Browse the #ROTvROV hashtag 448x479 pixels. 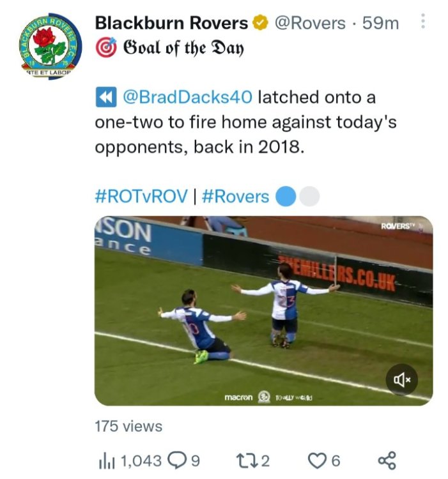[141, 196]
